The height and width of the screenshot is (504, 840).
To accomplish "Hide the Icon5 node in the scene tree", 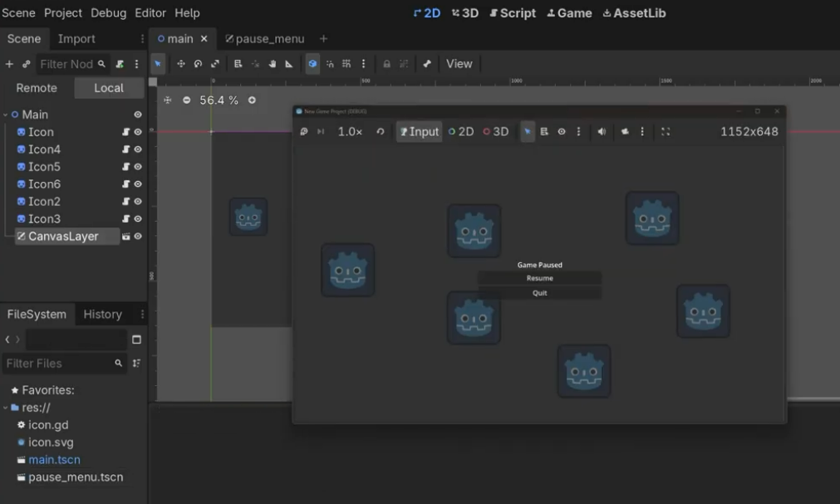I will point(137,166).
